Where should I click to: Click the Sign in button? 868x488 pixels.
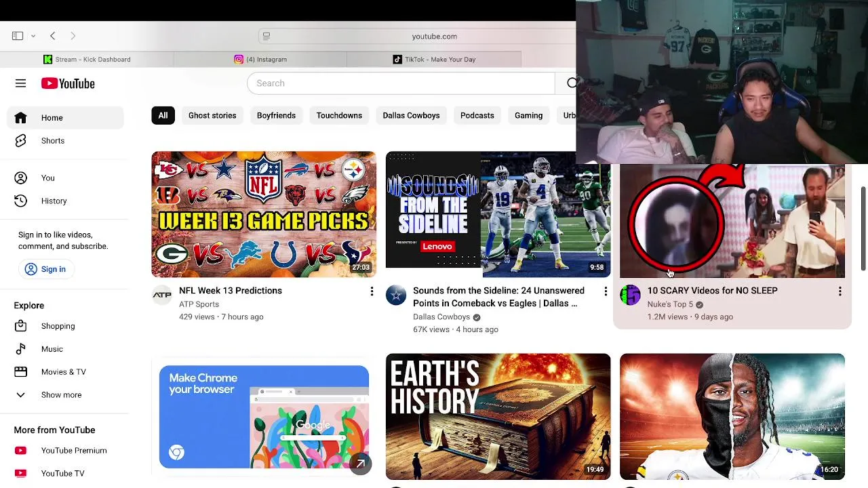45,269
